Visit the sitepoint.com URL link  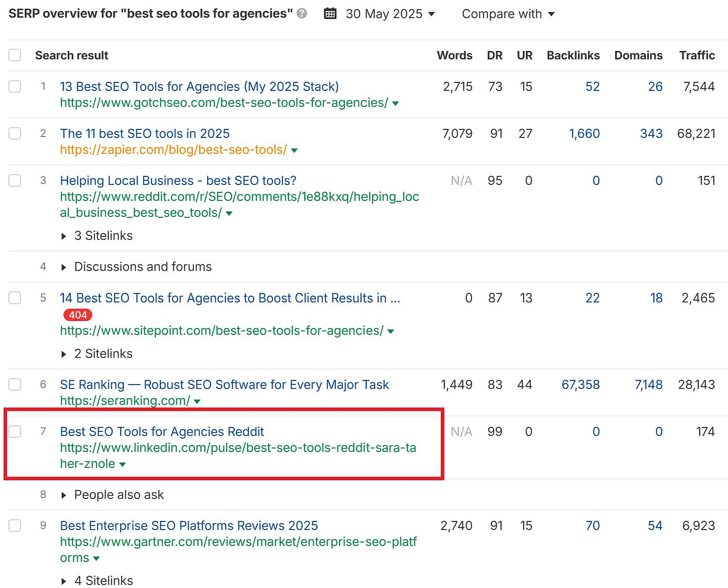221,330
